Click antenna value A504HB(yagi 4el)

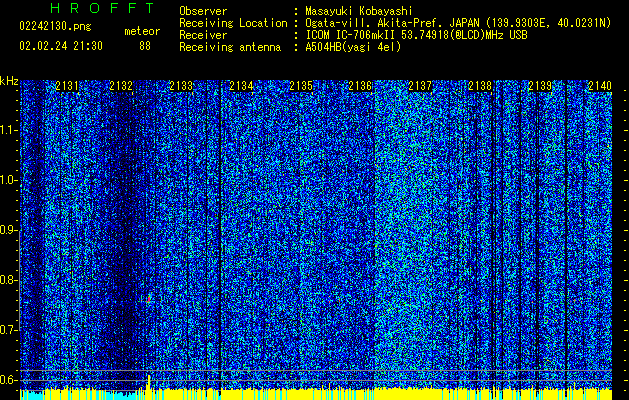pos(353,47)
